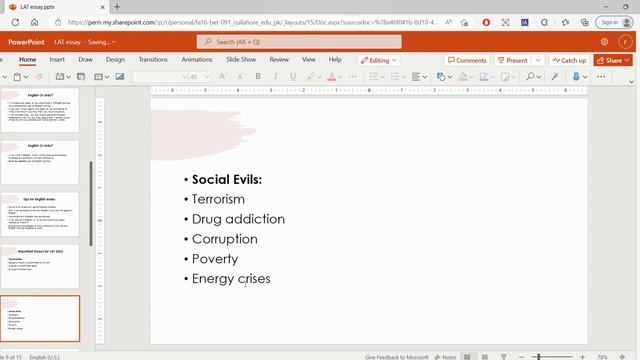Viewport: 640px width, 360px height.
Task: Select the Tips for English essay thumbnail
Action: tap(40, 214)
